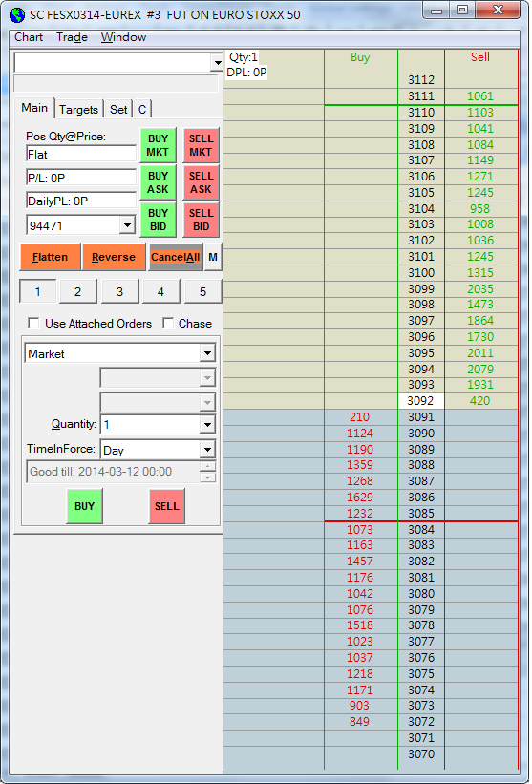532x784 pixels.
Task: Click the SELL BID button
Action: point(201,220)
